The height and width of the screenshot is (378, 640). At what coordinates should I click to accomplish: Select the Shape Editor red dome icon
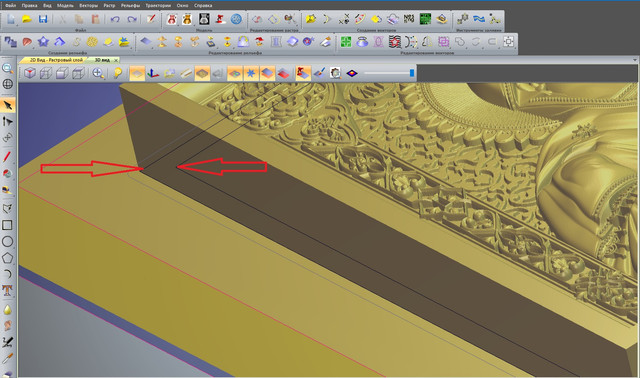pos(27,42)
